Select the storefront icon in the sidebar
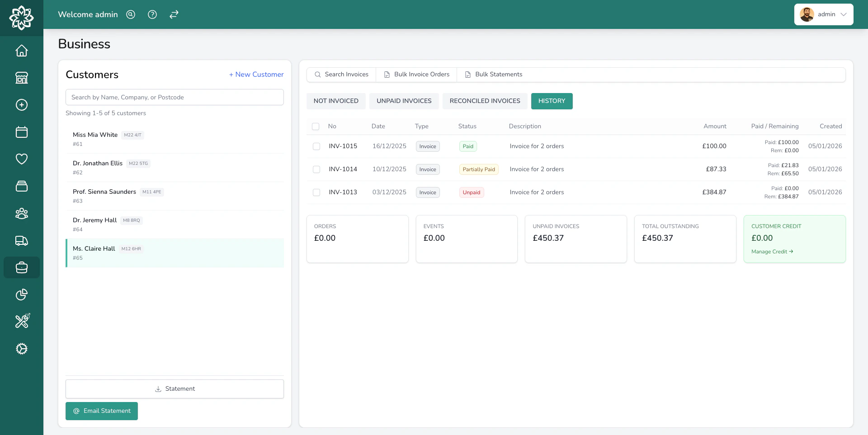Viewport: 868px width, 435px height. pyautogui.click(x=21, y=78)
